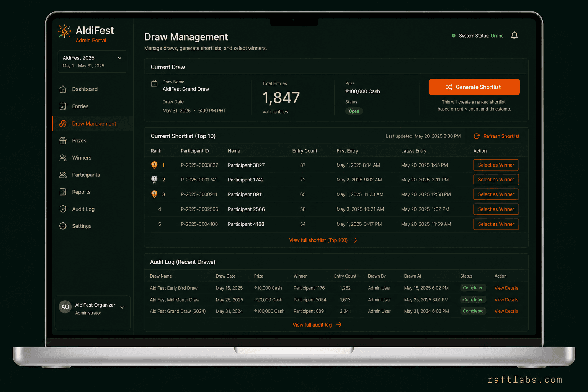Viewport: 588px width, 392px height.
Task: View details for AldiFest Grand Draw (2024)
Action: click(506, 311)
